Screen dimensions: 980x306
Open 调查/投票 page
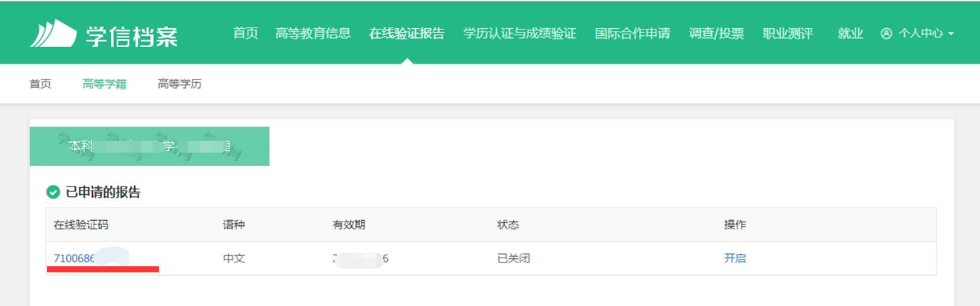click(716, 33)
